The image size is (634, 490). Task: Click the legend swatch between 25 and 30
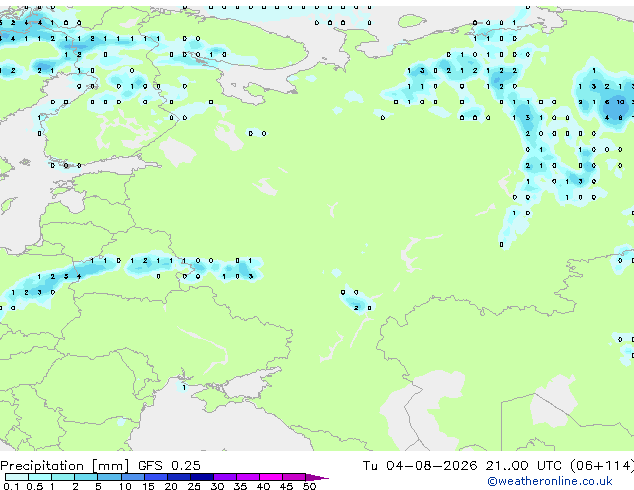[202, 477]
